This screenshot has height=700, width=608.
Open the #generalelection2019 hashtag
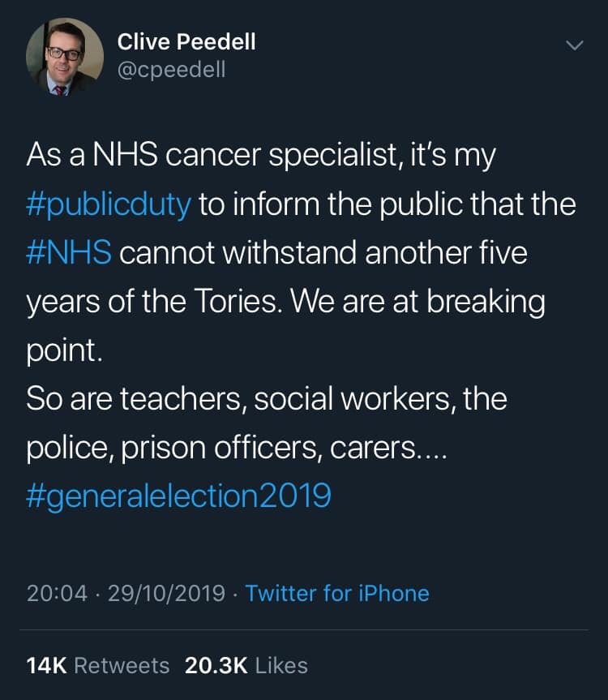178,496
